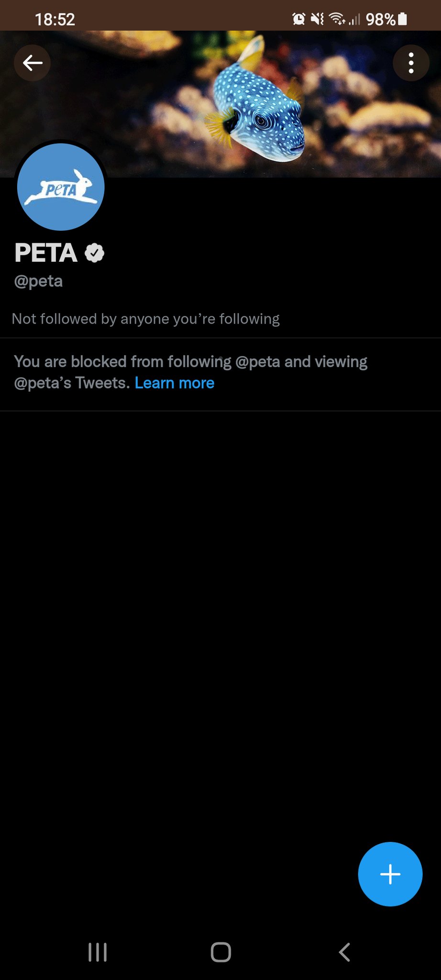Tap the battery 98% indicator
Viewport: 441px width, 980px height.
click(x=386, y=19)
